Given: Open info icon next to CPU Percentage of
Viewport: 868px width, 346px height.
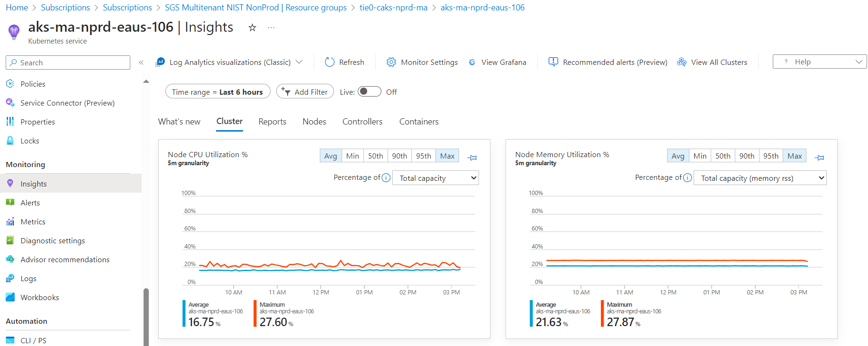Looking at the screenshot, I should pos(386,177).
